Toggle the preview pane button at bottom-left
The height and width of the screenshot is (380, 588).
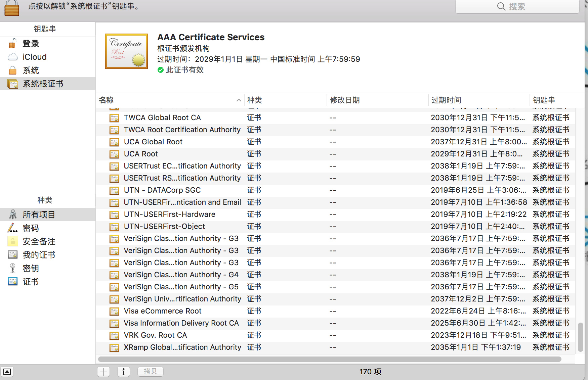coord(7,372)
